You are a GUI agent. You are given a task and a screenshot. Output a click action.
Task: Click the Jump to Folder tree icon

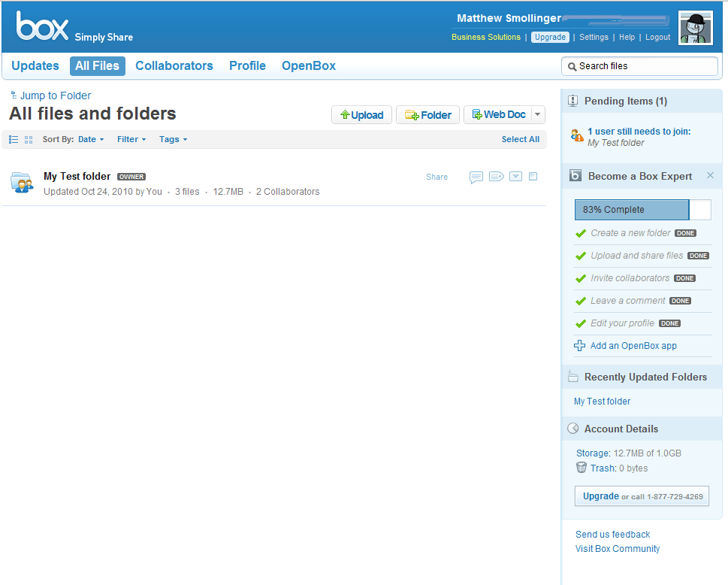pos(14,95)
